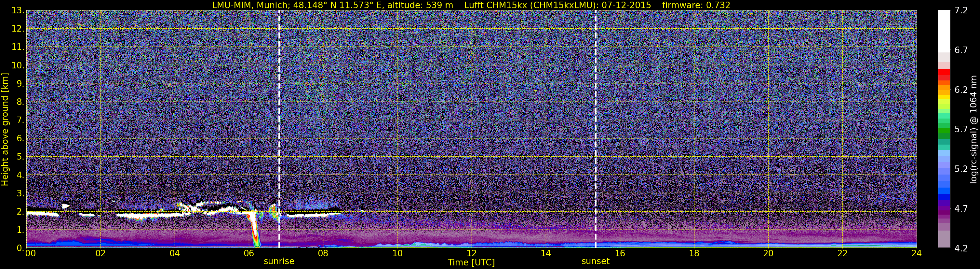Click the time axis tick label "24"

tap(917, 254)
